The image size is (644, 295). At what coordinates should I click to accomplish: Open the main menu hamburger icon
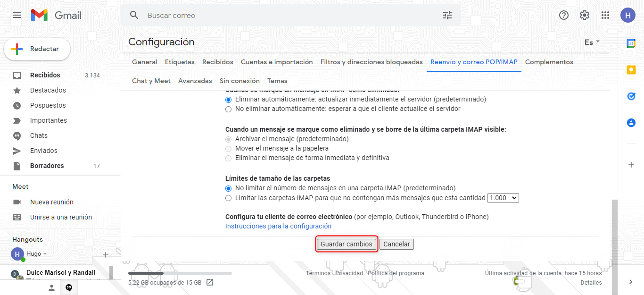coord(17,15)
